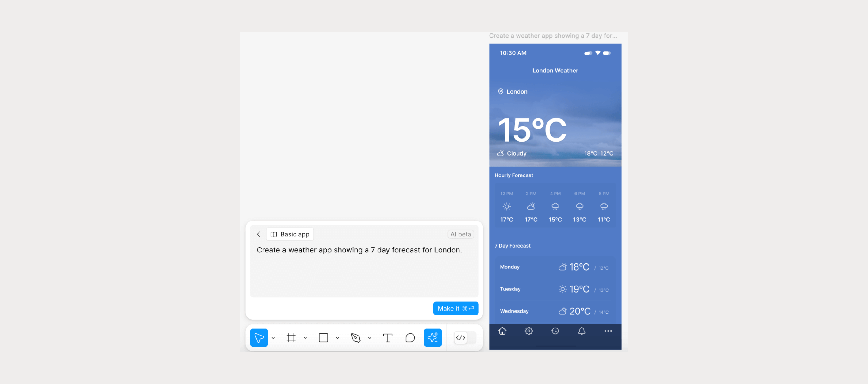Image resolution: width=868 pixels, height=384 pixels.
Task: Click the battery icon in phone status bar
Action: [607, 53]
